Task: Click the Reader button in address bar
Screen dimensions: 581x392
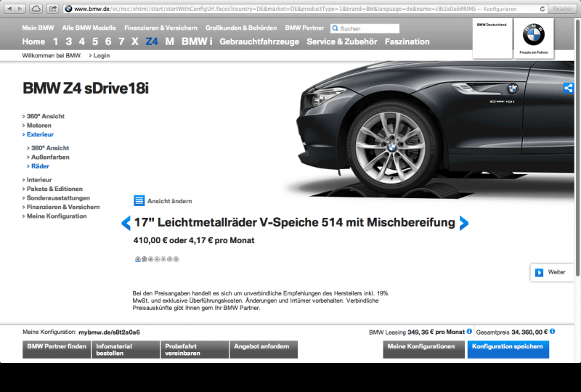Action: click(562, 9)
